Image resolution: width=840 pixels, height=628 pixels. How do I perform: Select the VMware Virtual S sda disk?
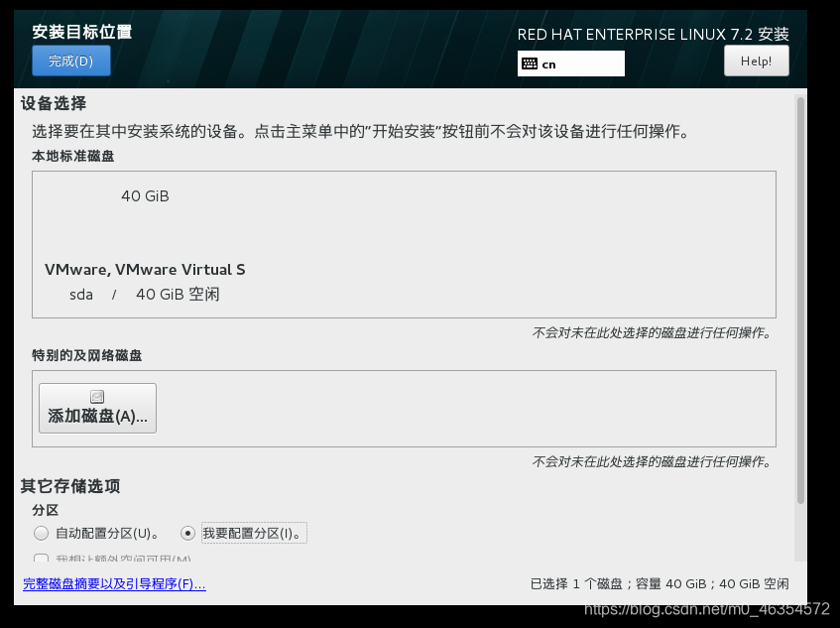145,244
